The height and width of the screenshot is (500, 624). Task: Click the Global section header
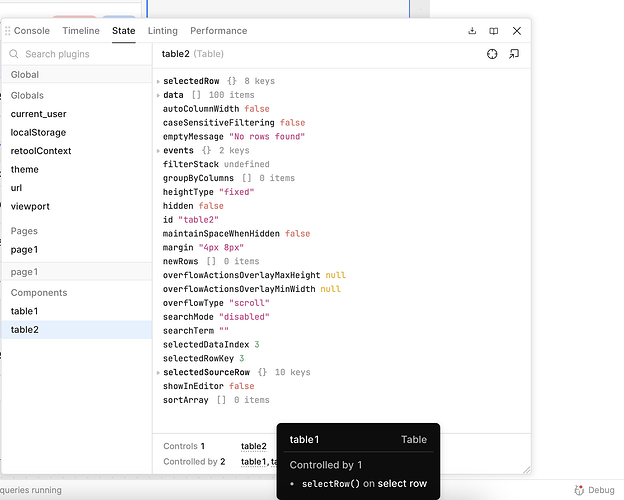[77, 74]
